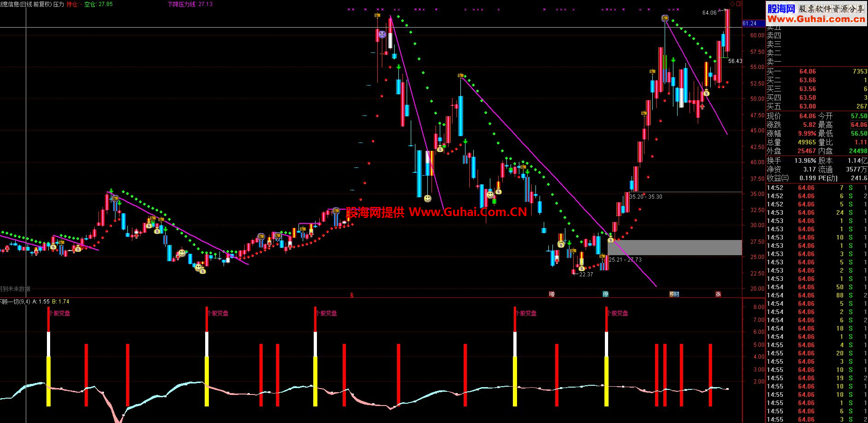Click the 56.43 low price annotation

pyautogui.click(x=735, y=61)
